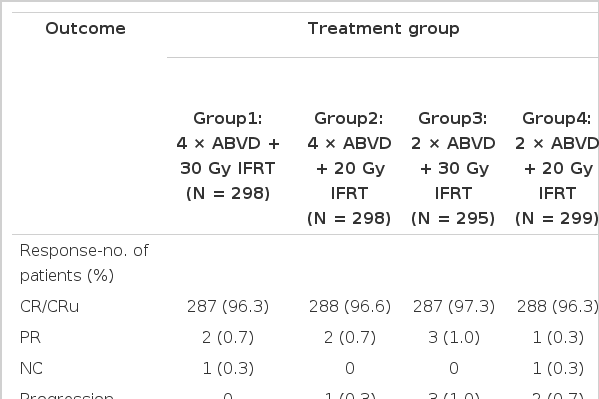The height and width of the screenshot is (399, 599).
Task: Click the Treatment group header
Action: (x=383, y=29)
